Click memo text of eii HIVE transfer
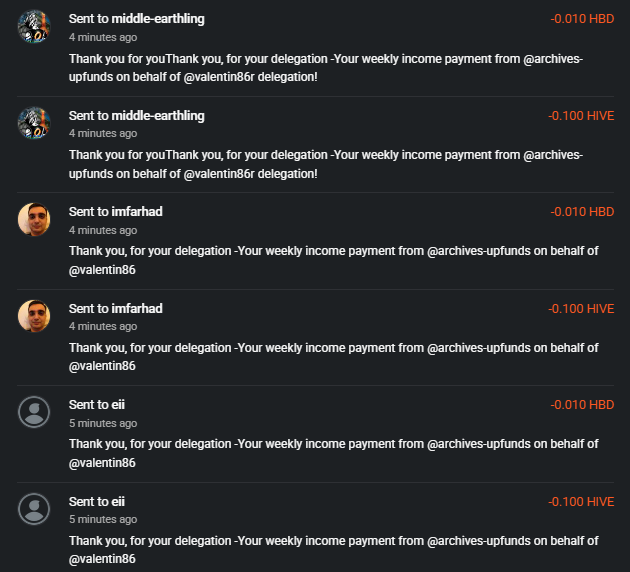Image resolution: width=630 pixels, height=572 pixels. 333,550
